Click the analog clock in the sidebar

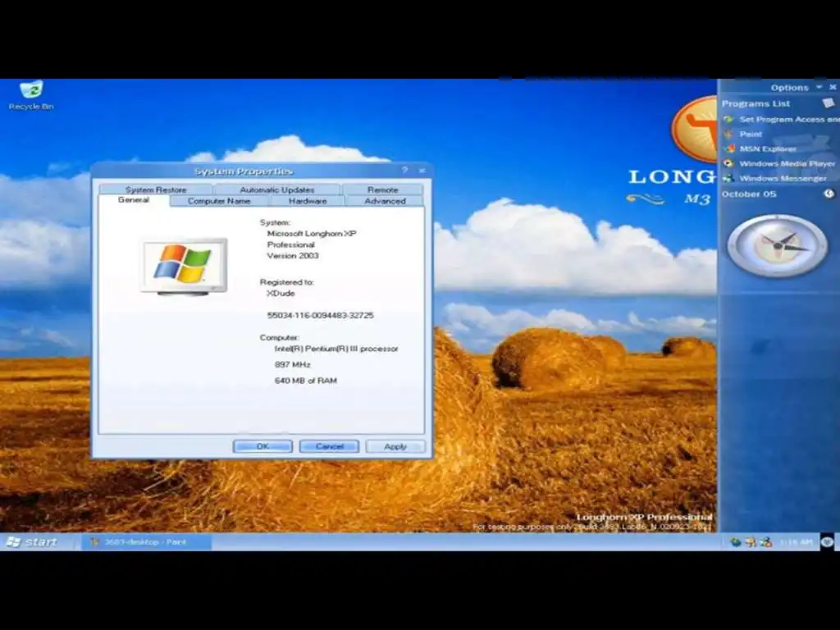click(777, 245)
